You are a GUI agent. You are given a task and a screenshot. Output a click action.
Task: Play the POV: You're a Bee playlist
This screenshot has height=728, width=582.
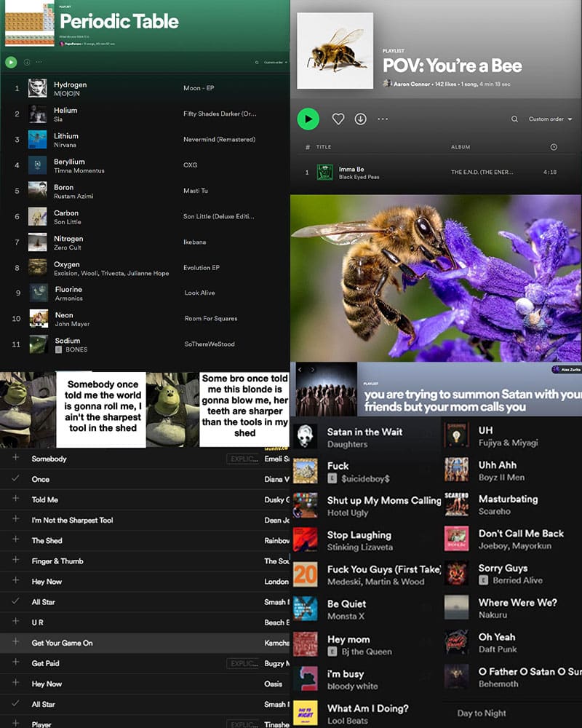[308, 119]
